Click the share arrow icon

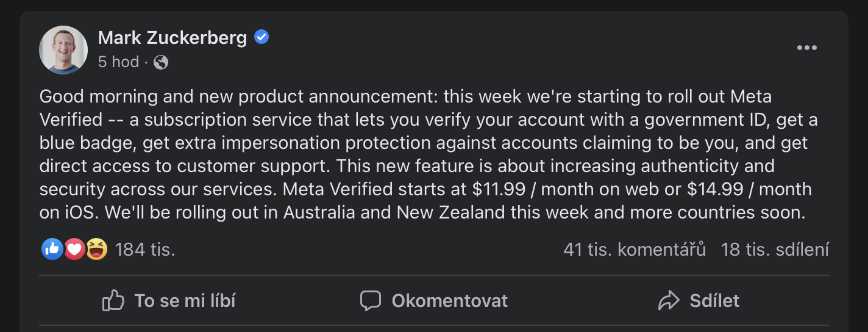pos(669,300)
